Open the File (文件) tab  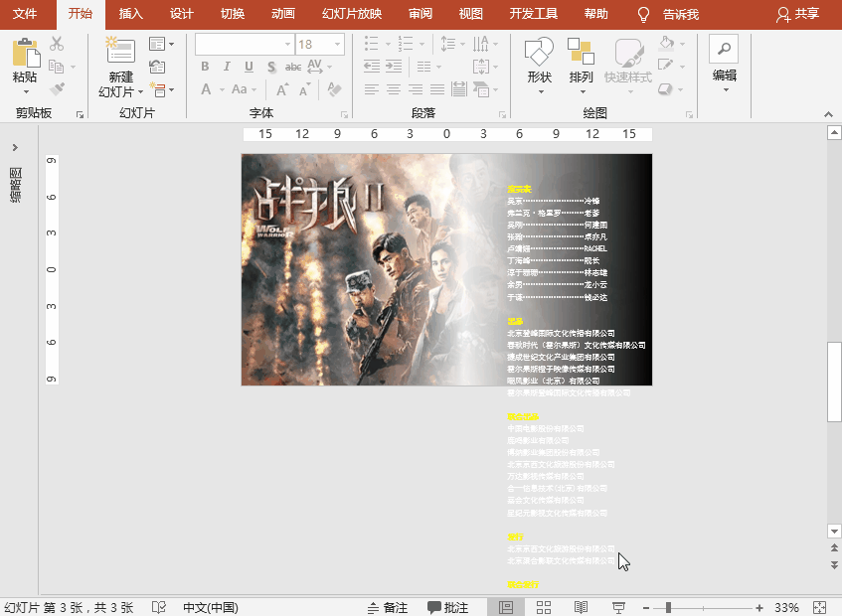(x=25, y=14)
